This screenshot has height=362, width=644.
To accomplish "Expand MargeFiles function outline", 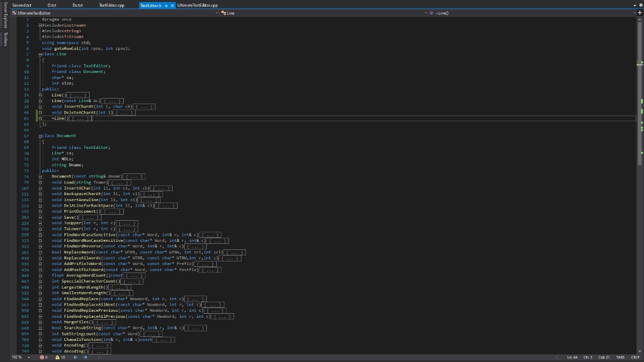I will [x=40, y=322].
